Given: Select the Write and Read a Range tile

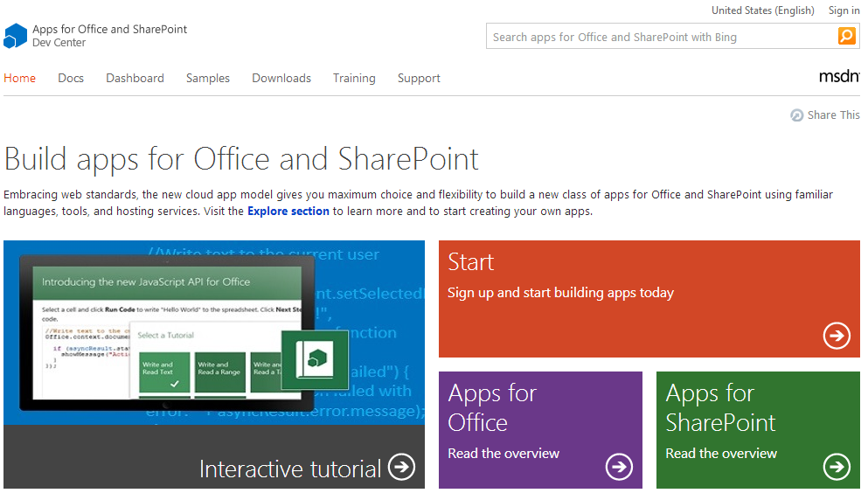Looking at the screenshot, I should pyautogui.click(x=219, y=372).
